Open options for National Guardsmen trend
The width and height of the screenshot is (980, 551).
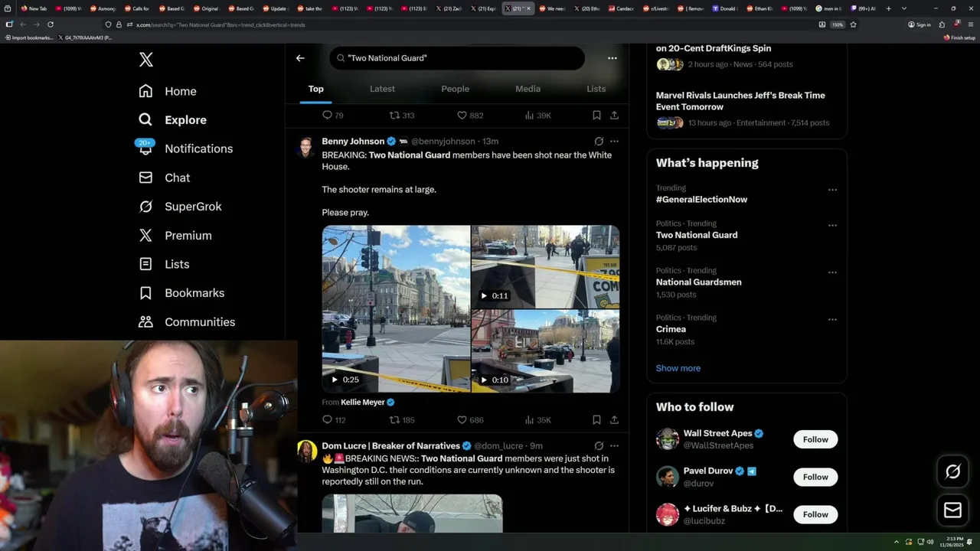point(832,272)
